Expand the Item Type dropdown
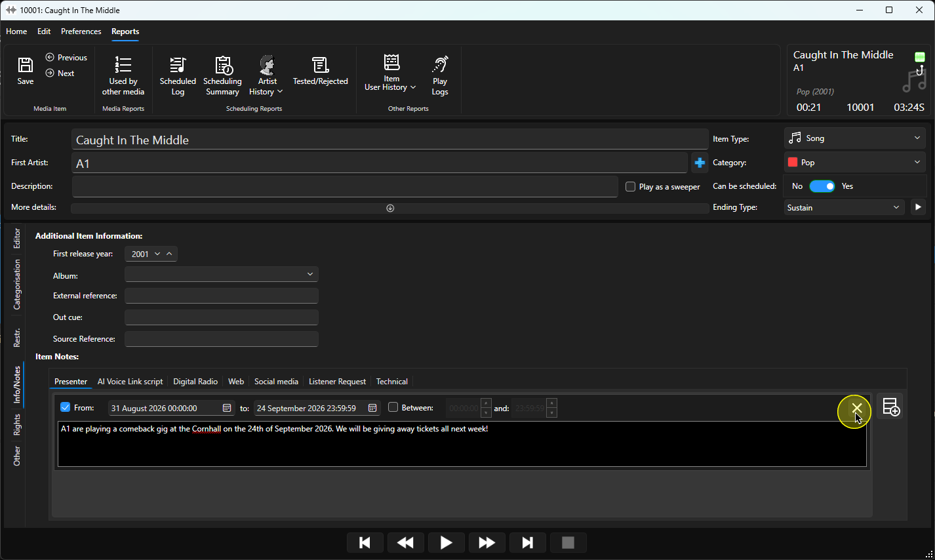This screenshot has width=935, height=560. point(855,138)
